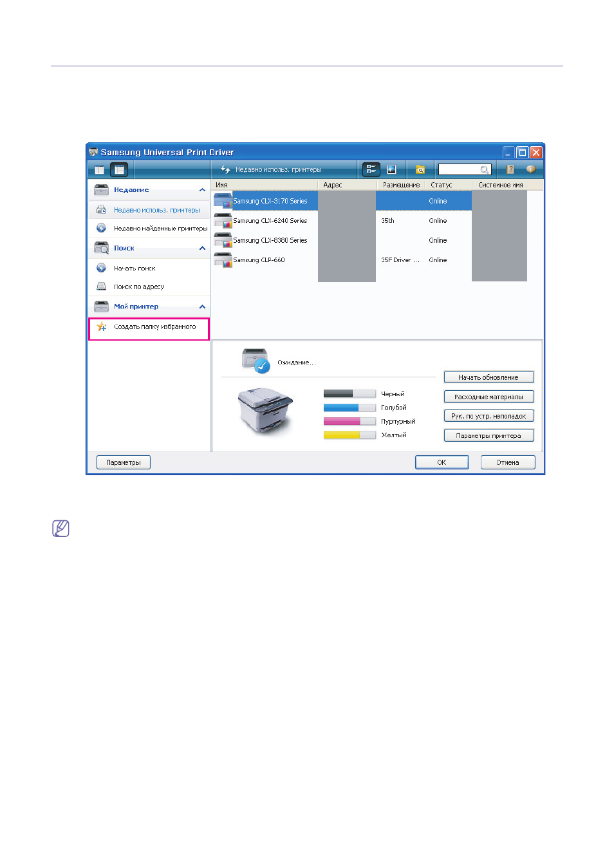
Task: Click Создать папку избранного
Action: click(x=154, y=327)
